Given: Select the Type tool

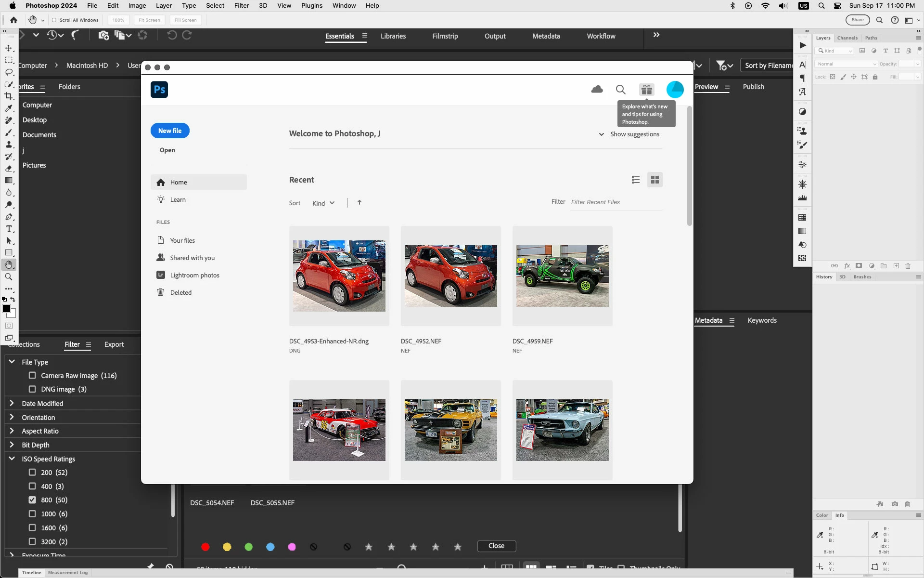Looking at the screenshot, I should pyautogui.click(x=9, y=229).
